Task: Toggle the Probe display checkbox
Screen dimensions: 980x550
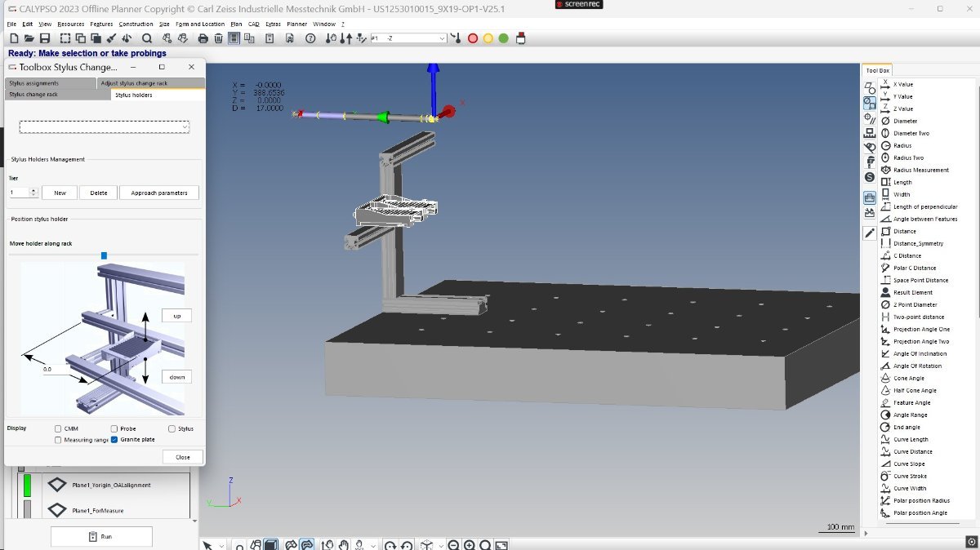Action: [x=114, y=428]
